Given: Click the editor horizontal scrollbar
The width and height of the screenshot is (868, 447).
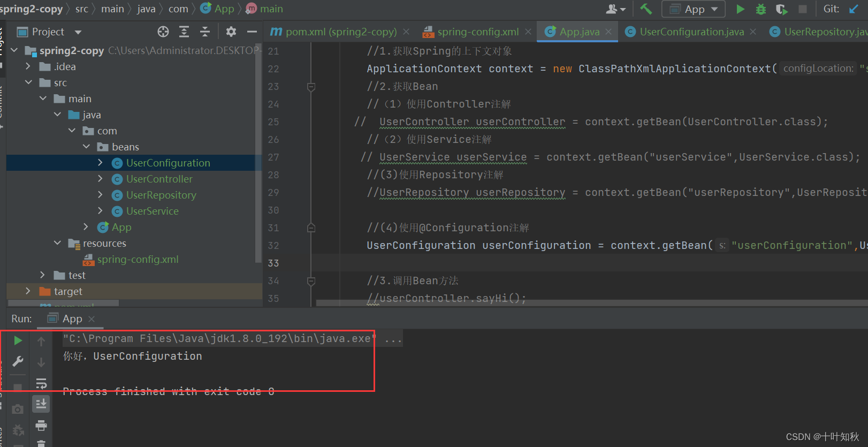Looking at the screenshot, I should 592,303.
